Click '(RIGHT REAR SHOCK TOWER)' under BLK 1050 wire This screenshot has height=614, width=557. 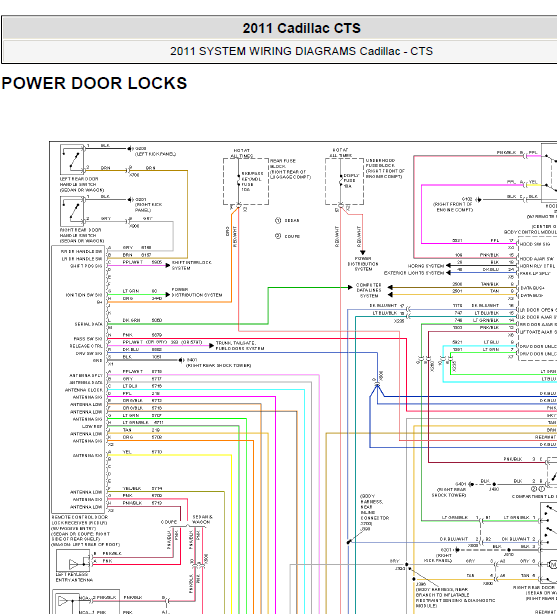pos(219,365)
